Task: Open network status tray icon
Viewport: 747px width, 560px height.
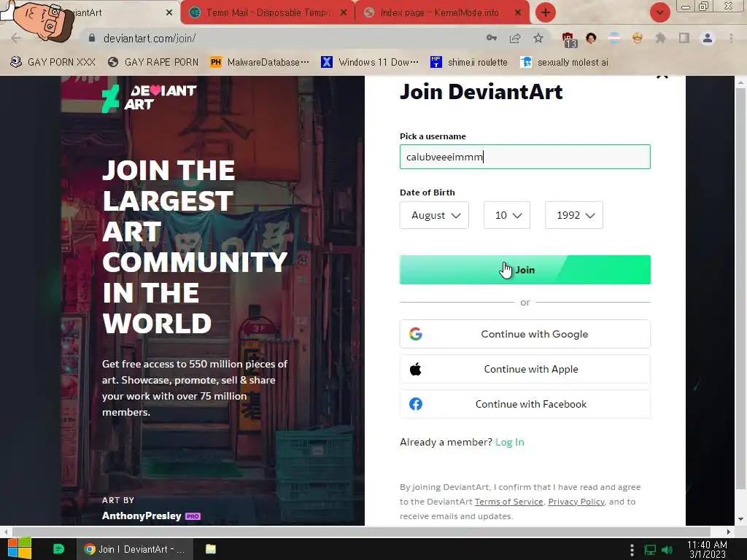Action: [650, 550]
